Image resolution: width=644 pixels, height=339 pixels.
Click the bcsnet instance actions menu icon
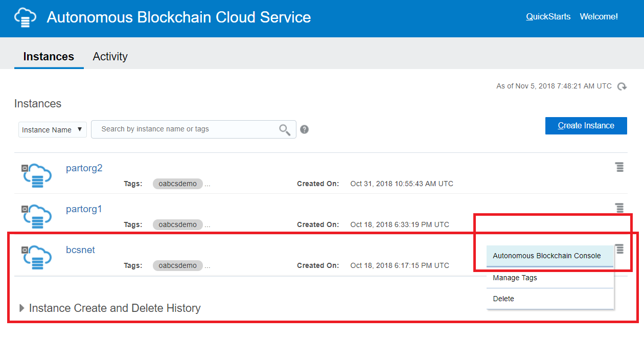(x=619, y=249)
